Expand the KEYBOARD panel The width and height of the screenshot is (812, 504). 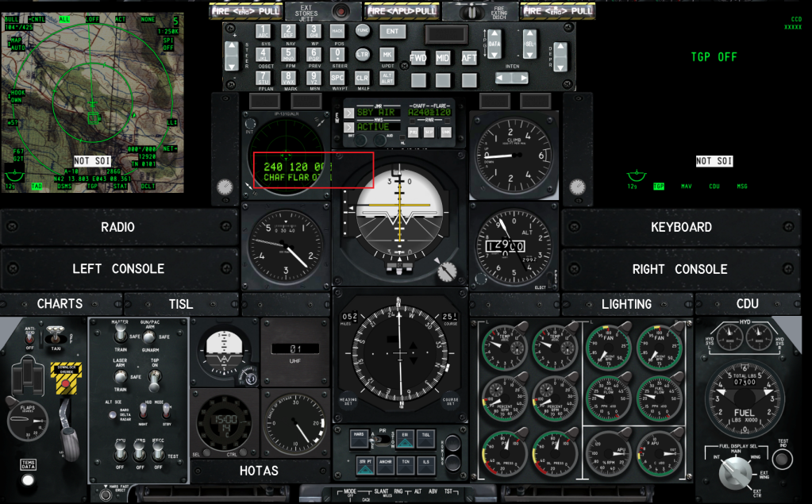coord(681,228)
